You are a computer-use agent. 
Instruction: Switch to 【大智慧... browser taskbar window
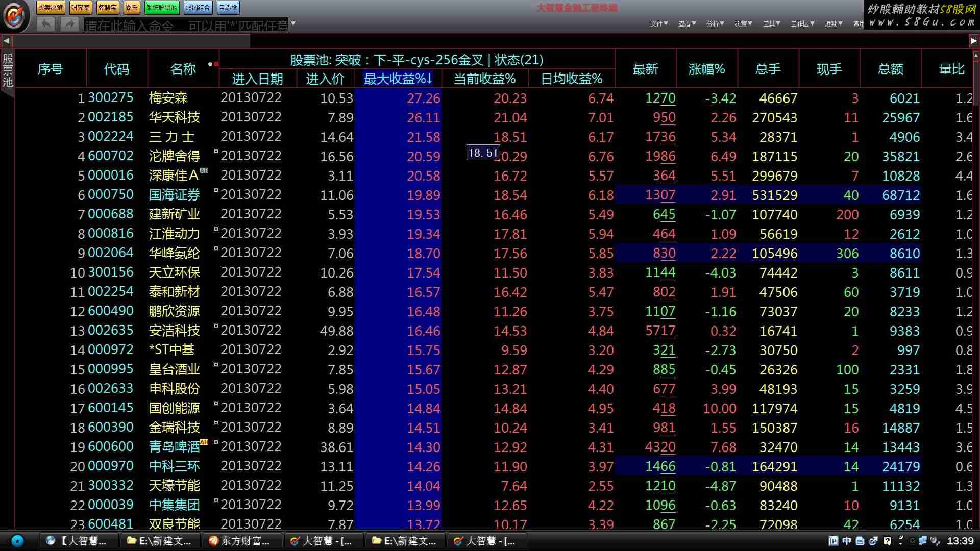click(x=79, y=541)
